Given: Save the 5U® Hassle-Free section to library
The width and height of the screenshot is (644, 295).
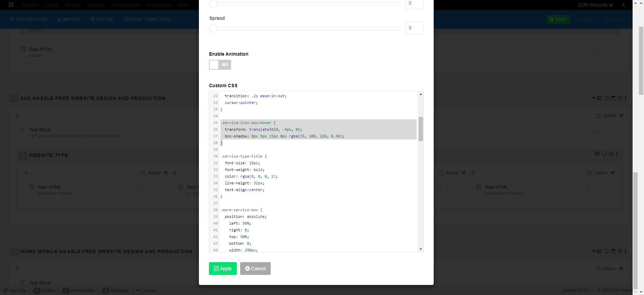Looking at the screenshot, I should tap(613, 98).
